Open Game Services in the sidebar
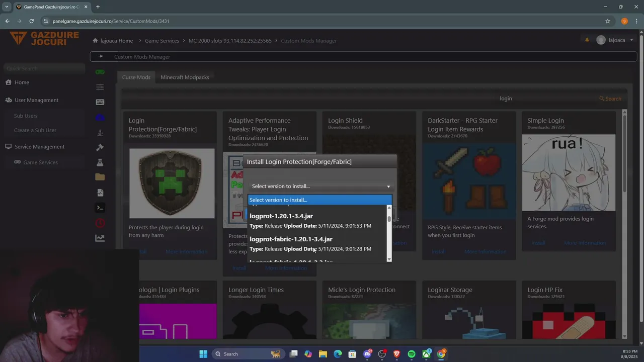Screen dimensions: 644x362 pos(40,162)
